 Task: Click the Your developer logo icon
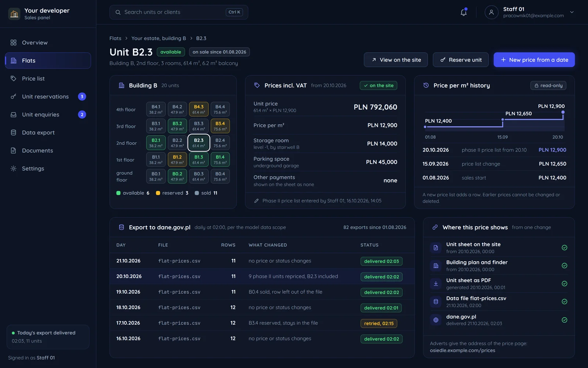14,14
